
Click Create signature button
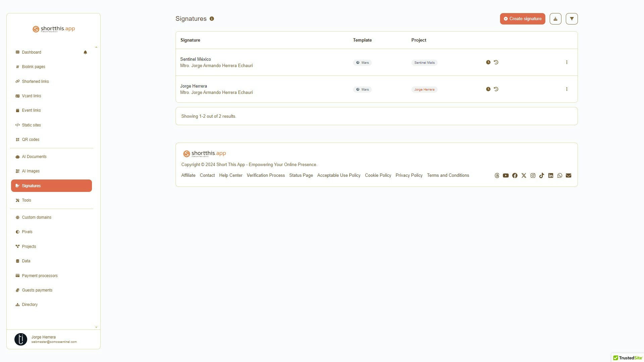(x=523, y=19)
